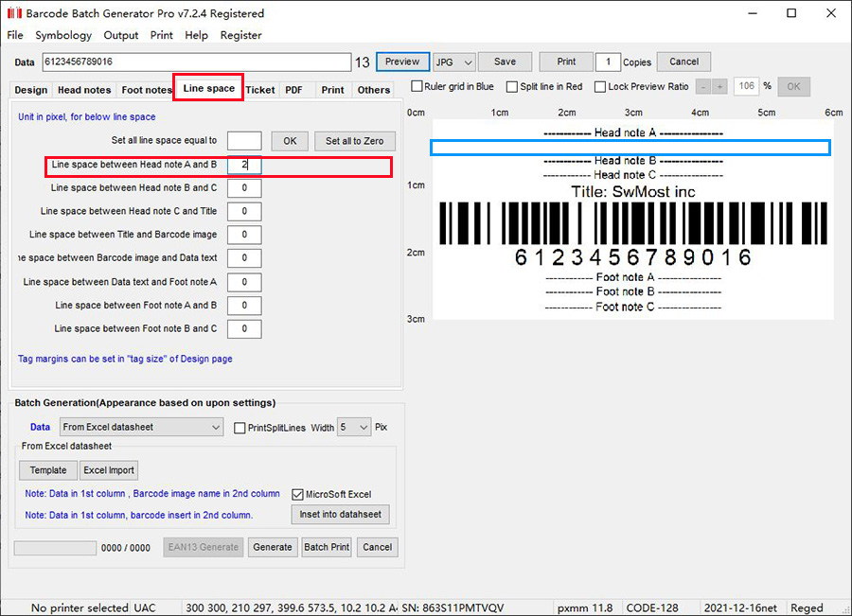Switch to the PDF tab

tap(294, 90)
